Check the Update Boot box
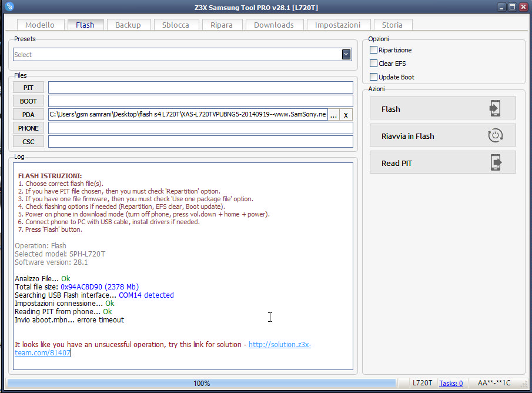 (x=373, y=76)
